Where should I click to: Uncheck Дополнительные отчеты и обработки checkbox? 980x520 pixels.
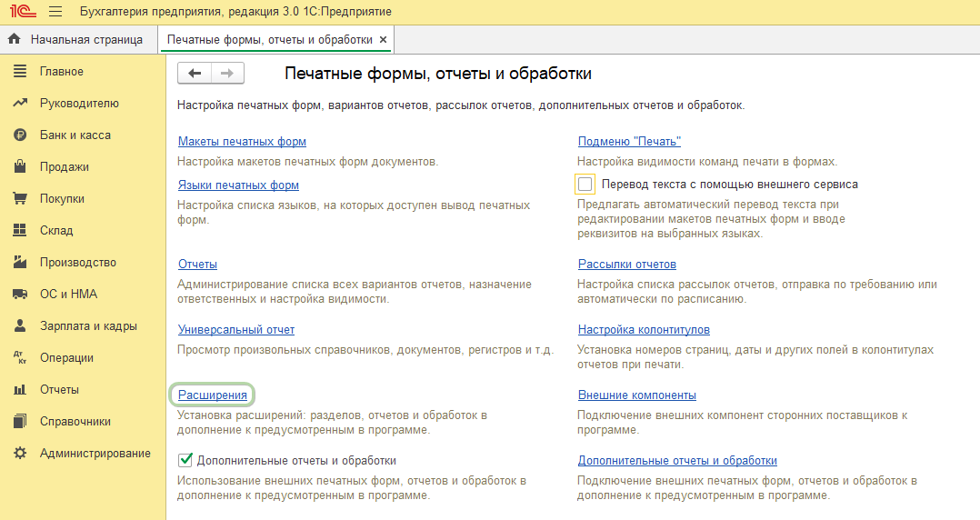click(x=185, y=461)
